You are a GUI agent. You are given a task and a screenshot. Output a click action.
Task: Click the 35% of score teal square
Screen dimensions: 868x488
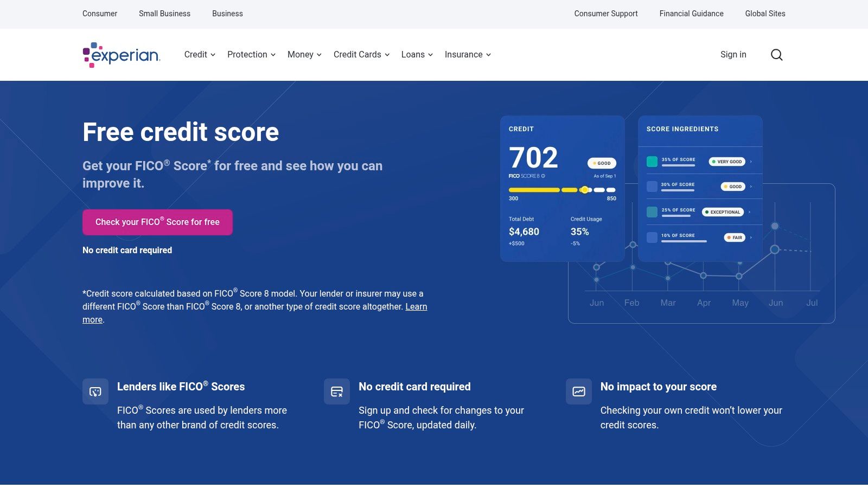click(x=652, y=162)
